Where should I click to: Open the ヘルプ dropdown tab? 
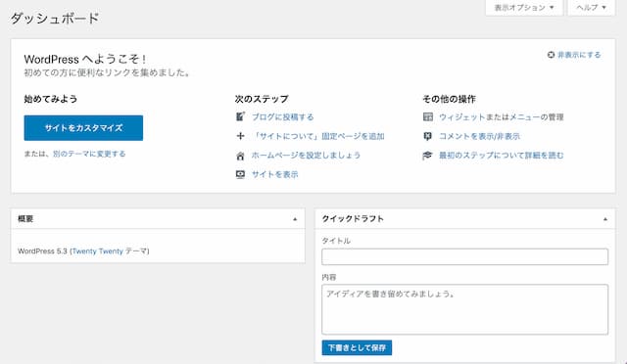(x=591, y=8)
